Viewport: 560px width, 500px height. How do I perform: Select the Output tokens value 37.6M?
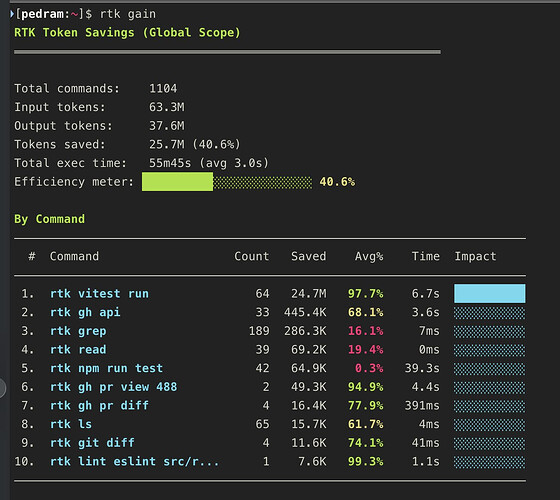(166, 125)
